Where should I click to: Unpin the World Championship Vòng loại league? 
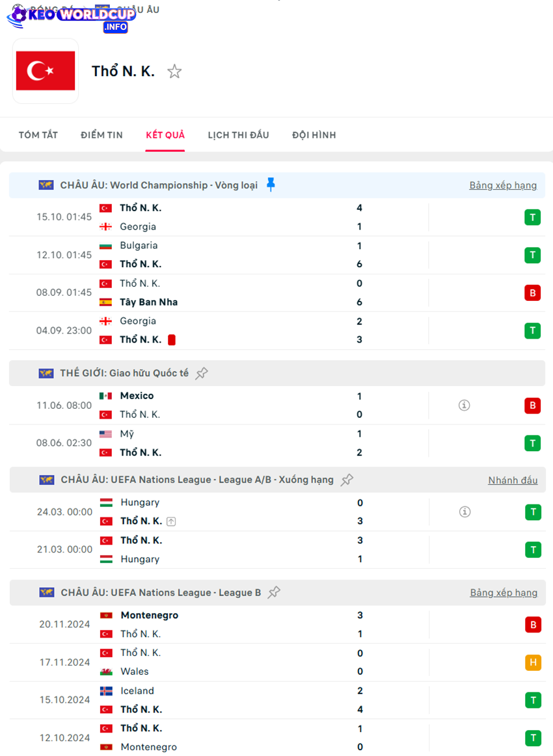coord(271,185)
